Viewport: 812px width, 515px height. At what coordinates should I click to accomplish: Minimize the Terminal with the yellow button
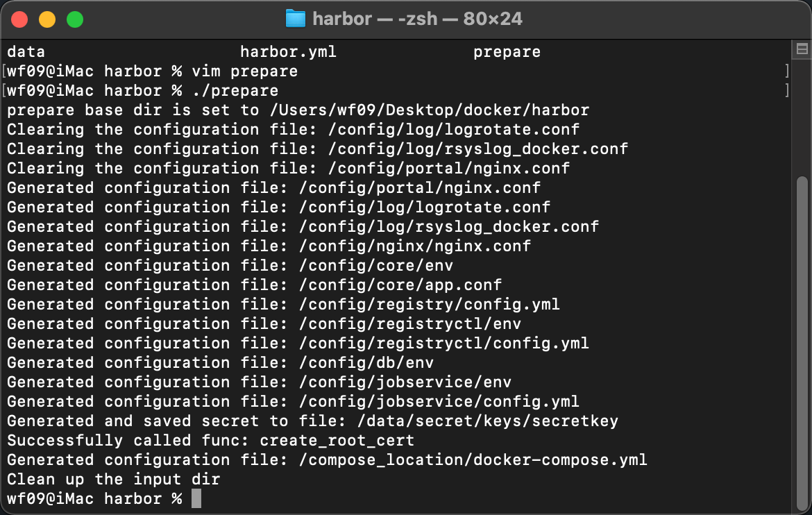click(x=47, y=19)
